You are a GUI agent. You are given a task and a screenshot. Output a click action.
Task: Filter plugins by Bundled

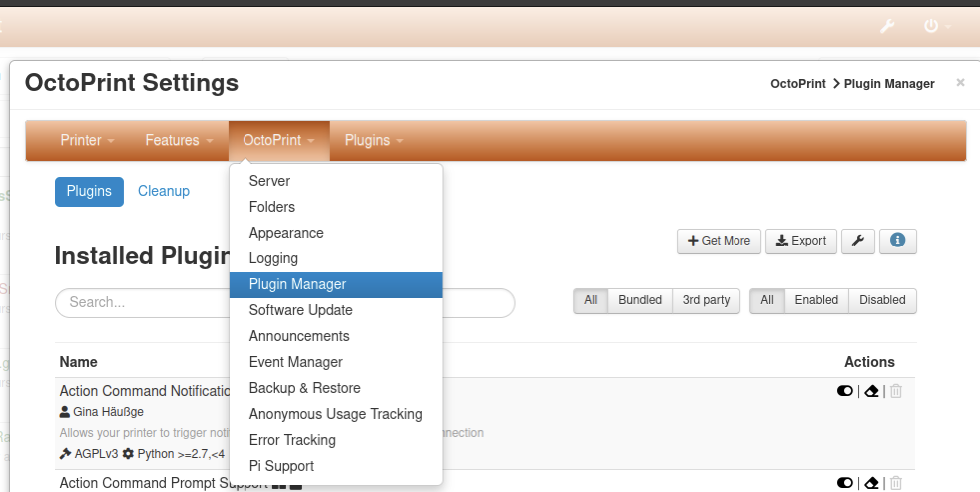click(640, 300)
